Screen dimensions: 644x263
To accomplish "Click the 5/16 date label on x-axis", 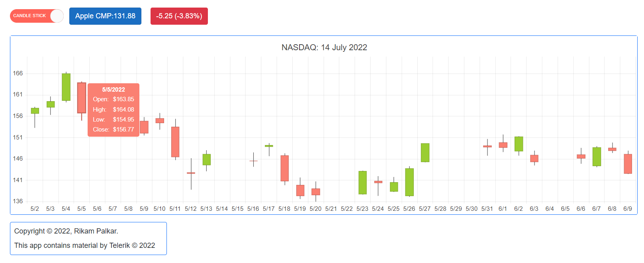I will click(x=253, y=209).
